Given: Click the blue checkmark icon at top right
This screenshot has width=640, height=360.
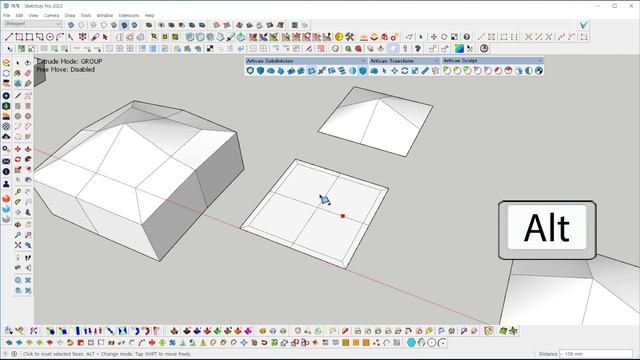Looking at the screenshot, I should coord(584,25).
